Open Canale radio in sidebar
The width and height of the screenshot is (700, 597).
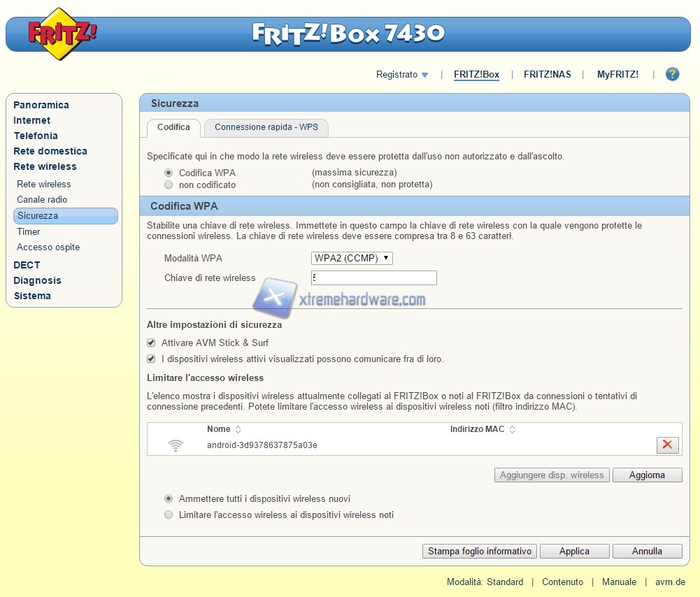point(42,200)
